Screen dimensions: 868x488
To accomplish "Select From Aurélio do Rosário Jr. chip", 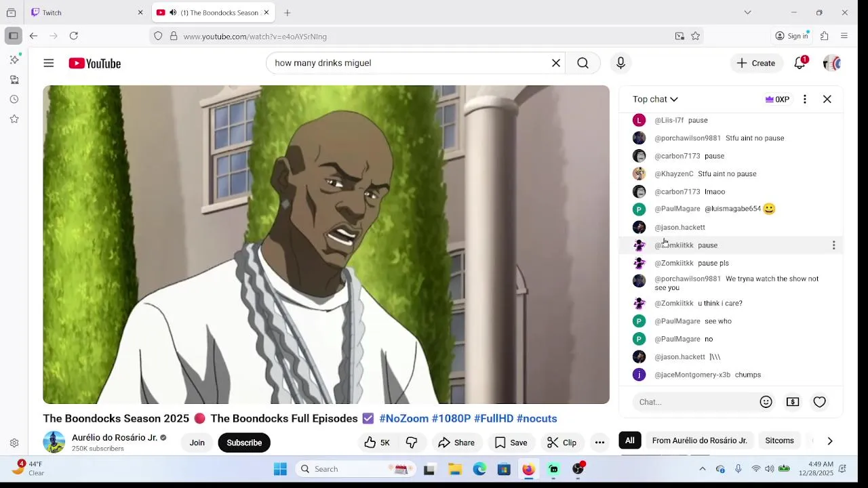I will (x=700, y=441).
